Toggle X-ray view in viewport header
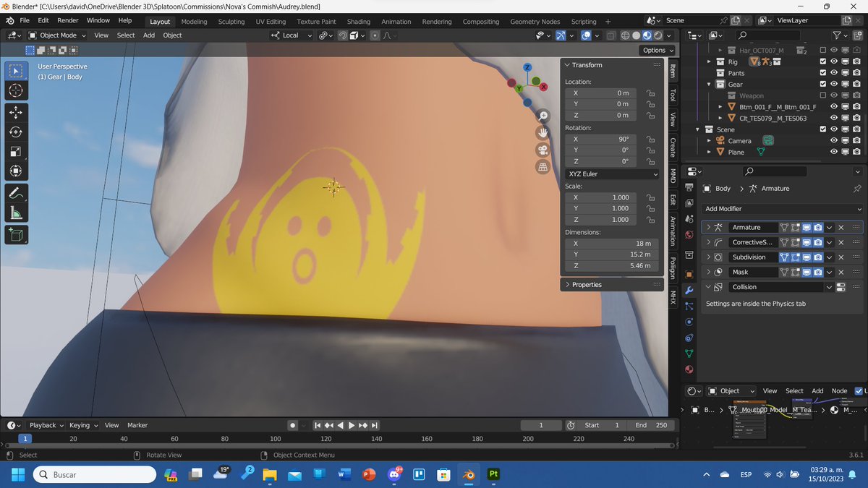868x488 pixels. coord(611,35)
